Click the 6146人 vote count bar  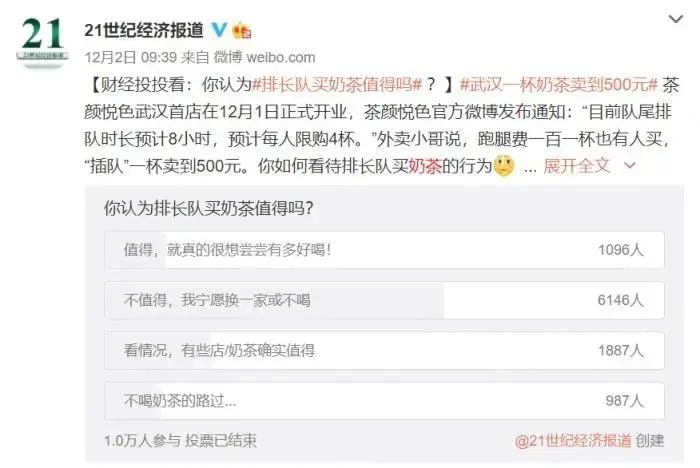click(x=621, y=300)
